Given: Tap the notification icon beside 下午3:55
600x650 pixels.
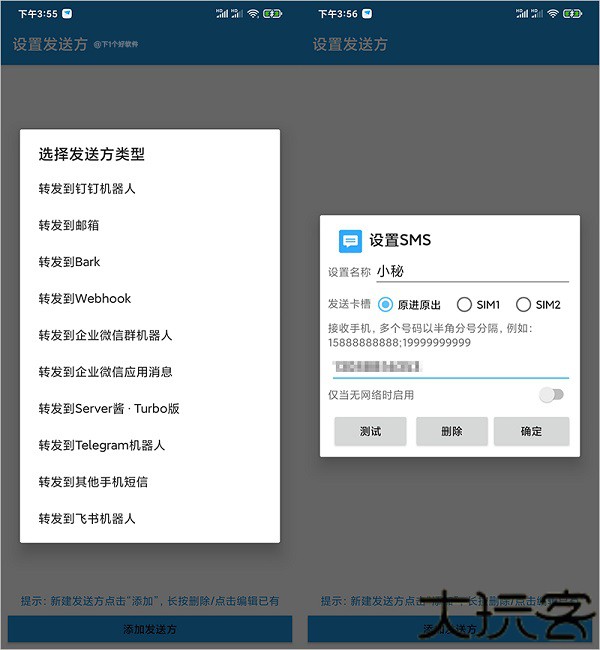Looking at the screenshot, I should click(67, 14).
